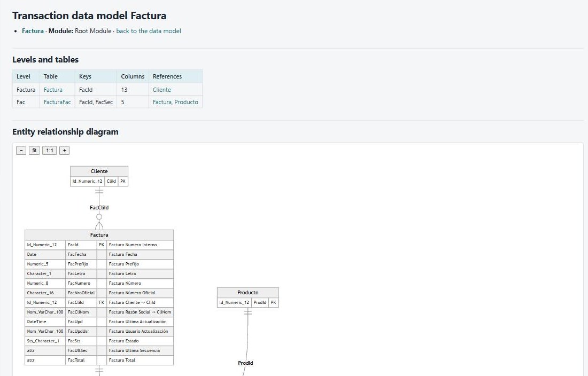Follow the 'back to the data model' link
Screen dimensions: 588x376
(149, 31)
